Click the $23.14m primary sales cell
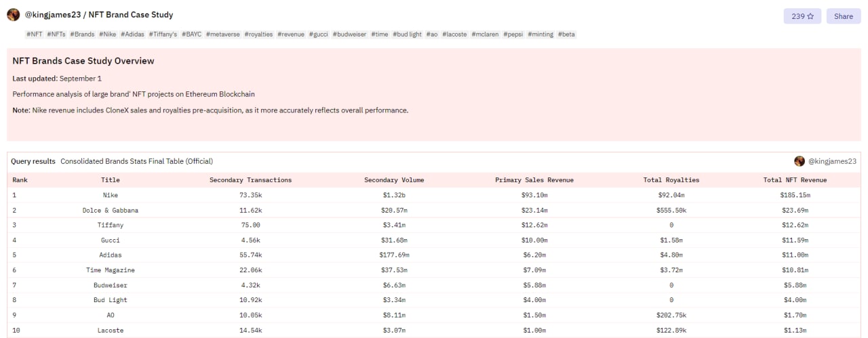Screen dimensions: 868x338 [534, 210]
